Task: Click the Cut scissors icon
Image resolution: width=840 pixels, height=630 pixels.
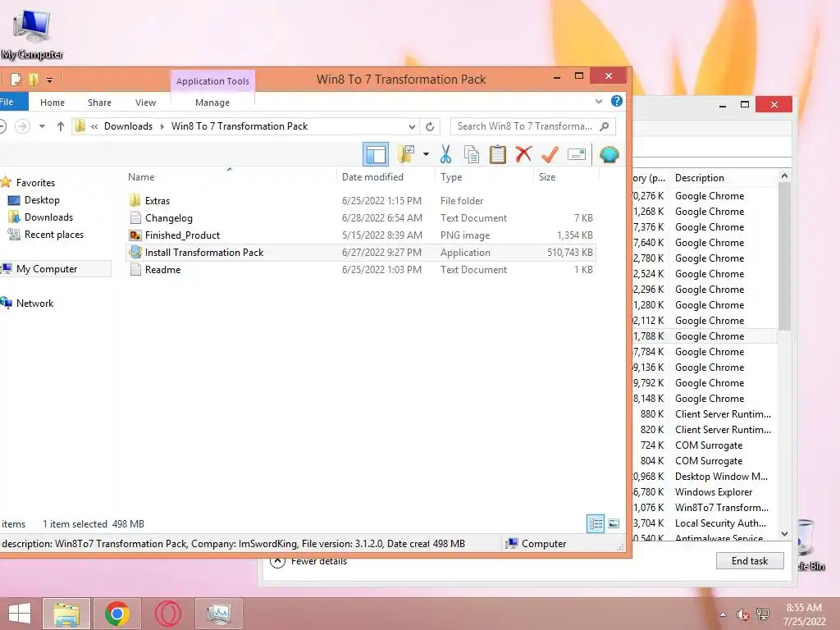Action: point(445,154)
